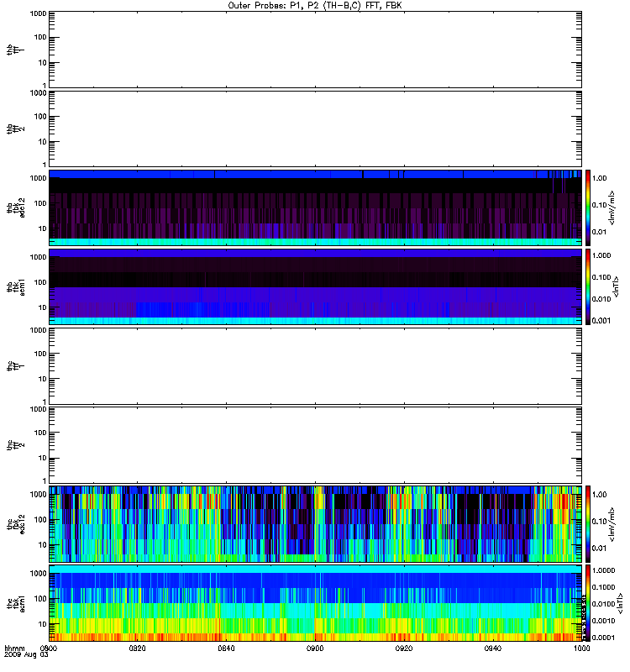
Task: Click the 100 y-tick of the thb fff 2 panel
Action: (39, 116)
